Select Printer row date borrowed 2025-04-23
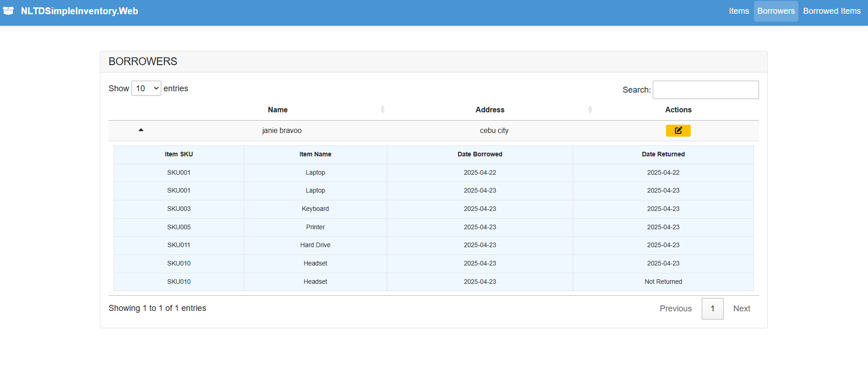The width and height of the screenshot is (868, 387). point(480,227)
